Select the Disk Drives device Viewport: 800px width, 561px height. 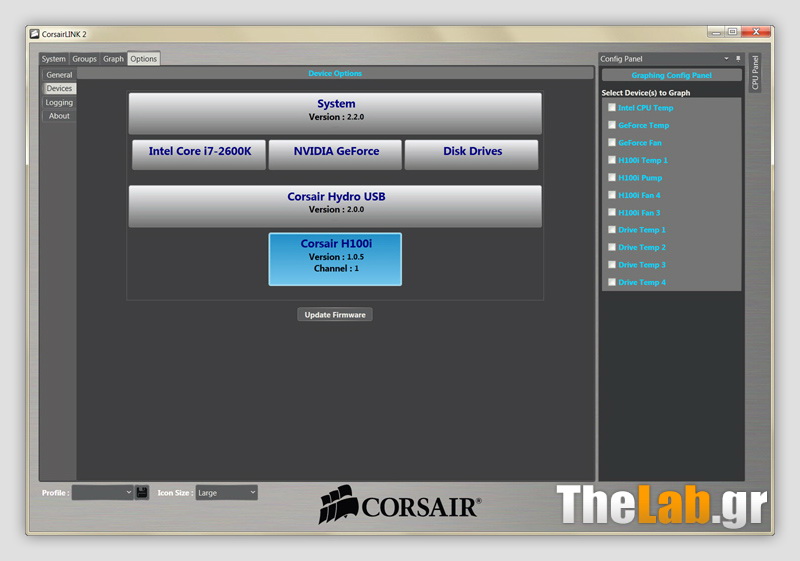point(471,155)
